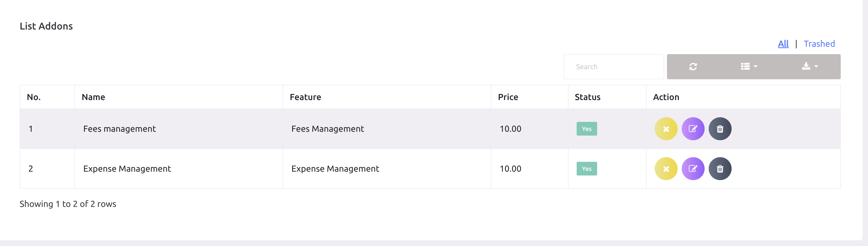Disable the Expense Management addon
868x246 pixels.
(x=666, y=169)
